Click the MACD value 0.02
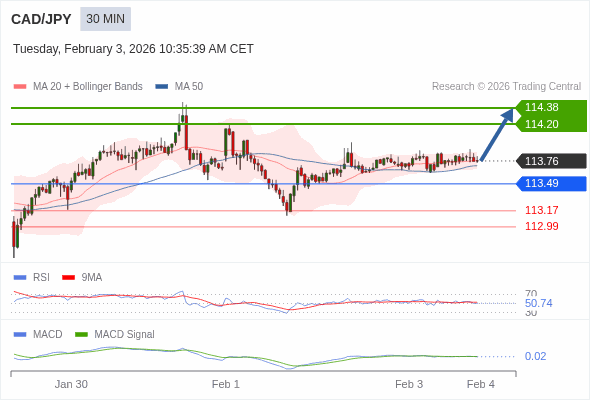This screenshot has height=400, width=590. tap(535, 356)
